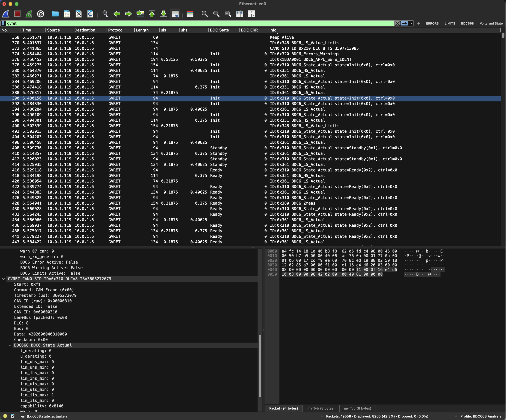Click the find packet magnifier icon
The width and height of the screenshot is (506, 420).
tap(105, 14)
